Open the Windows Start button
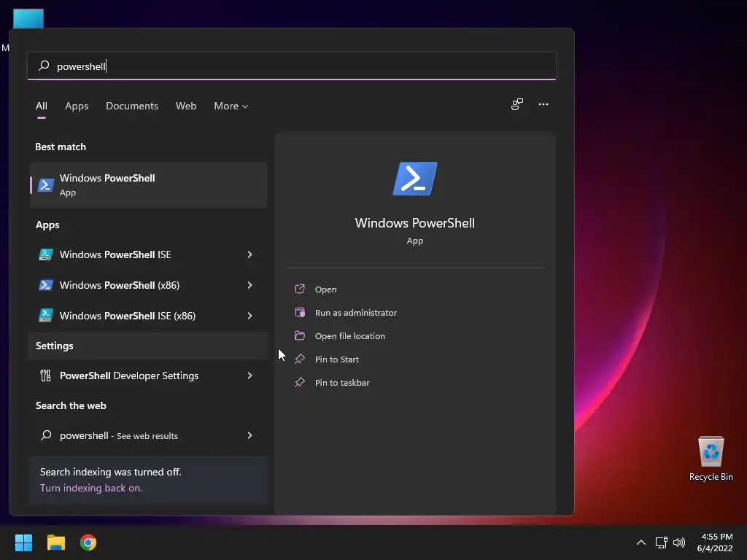The width and height of the screenshot is (747, 560). click(23, 542)
